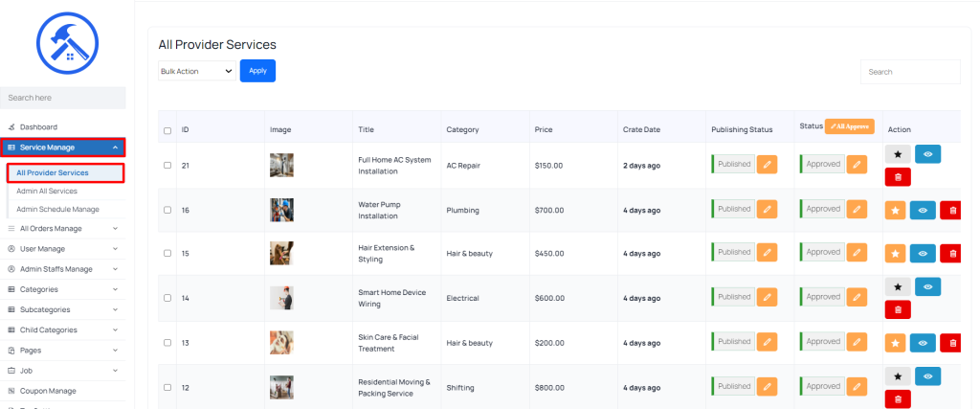Edit approval status of Hair Extension & Styling

(x=857, y=253)
